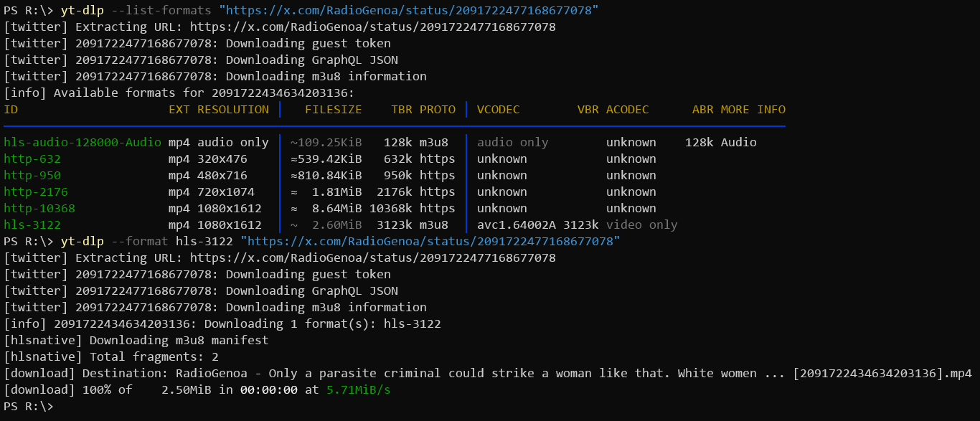
Task: Click the 'Downloading 1 format(s): hls-3122' line
Action: point(222,323)
